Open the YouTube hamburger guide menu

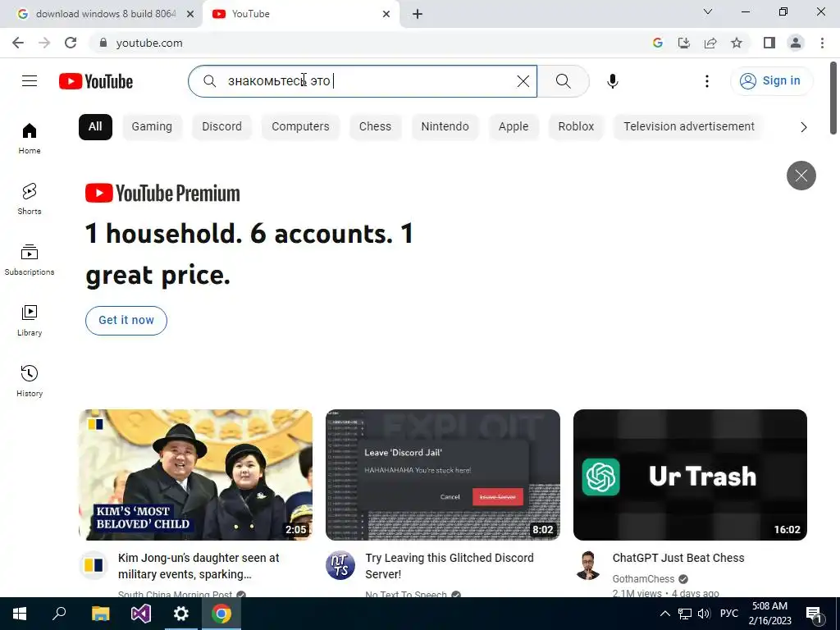click(30, 81)
